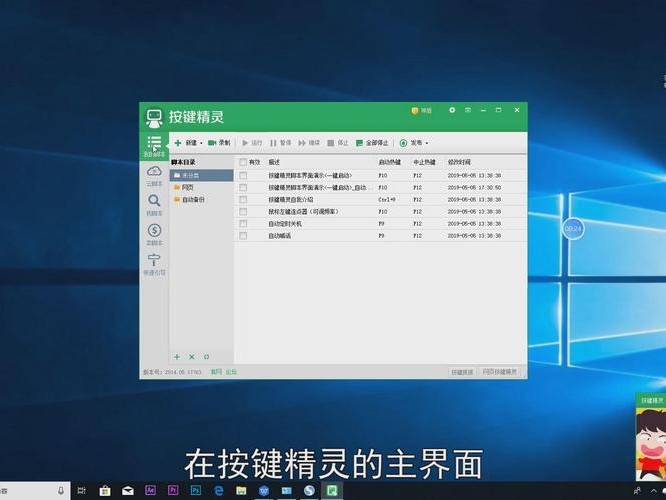The width and height of the screenshot is (666, 500).
Task: Open the Mail app from the taskbar
Action: (128, 491)
